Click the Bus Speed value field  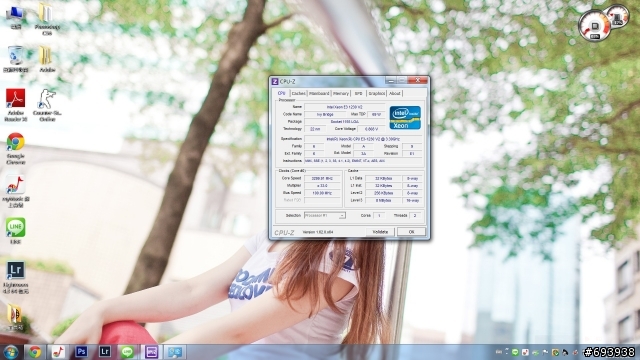(322, 193)
